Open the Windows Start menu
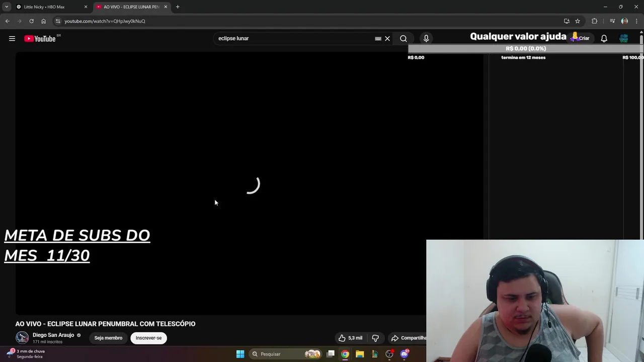Viewport: 644px width, 362px height. click(240, 354)
